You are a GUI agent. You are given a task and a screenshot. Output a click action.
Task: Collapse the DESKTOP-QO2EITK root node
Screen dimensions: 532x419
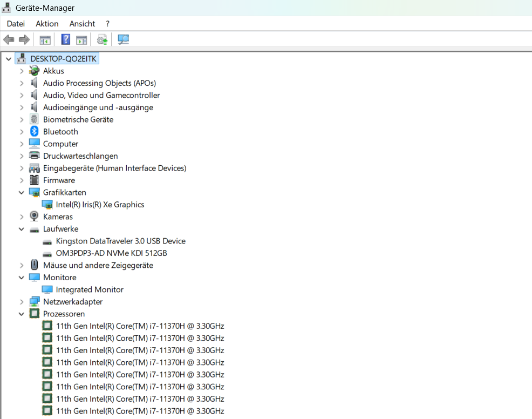[9, 59]
